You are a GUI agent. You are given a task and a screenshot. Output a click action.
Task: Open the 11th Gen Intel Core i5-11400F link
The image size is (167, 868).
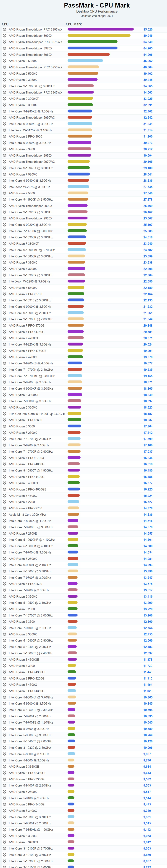(x=37, y=414)
